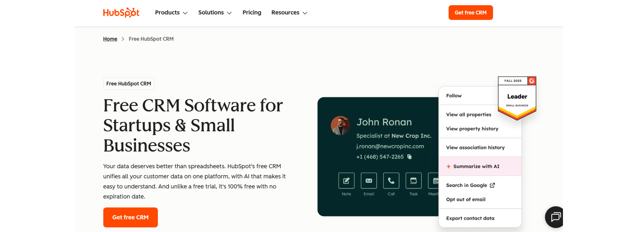Click the Task icon on contact card
The width and height of the screenshot is (644, 232).
(414, 181)
